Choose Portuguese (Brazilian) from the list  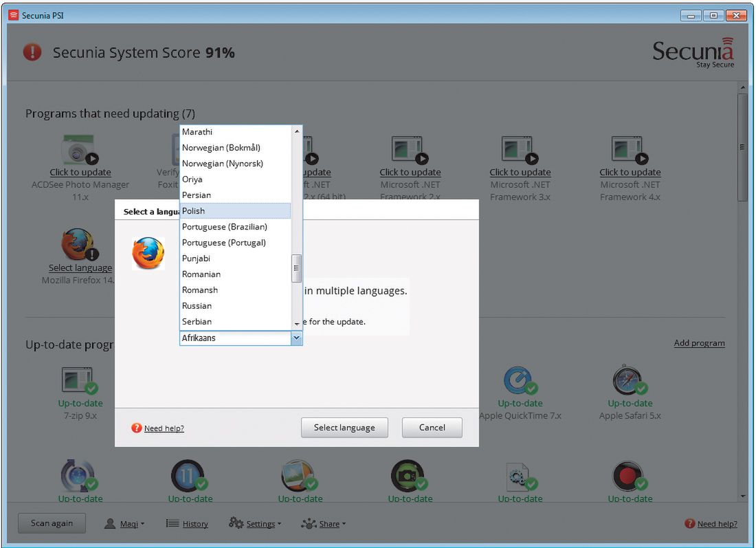pos(235,227)
